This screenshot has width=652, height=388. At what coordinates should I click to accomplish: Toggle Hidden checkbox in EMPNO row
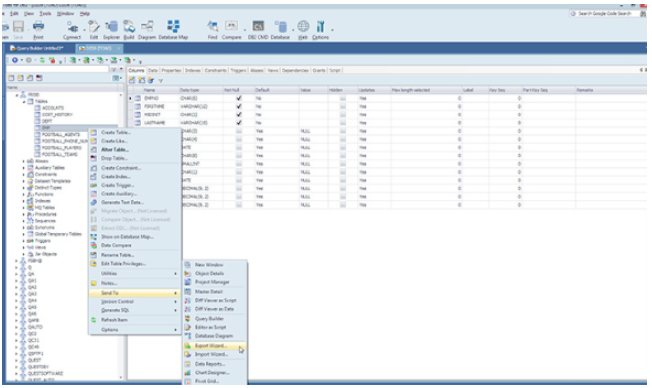[x=343, y=98]
